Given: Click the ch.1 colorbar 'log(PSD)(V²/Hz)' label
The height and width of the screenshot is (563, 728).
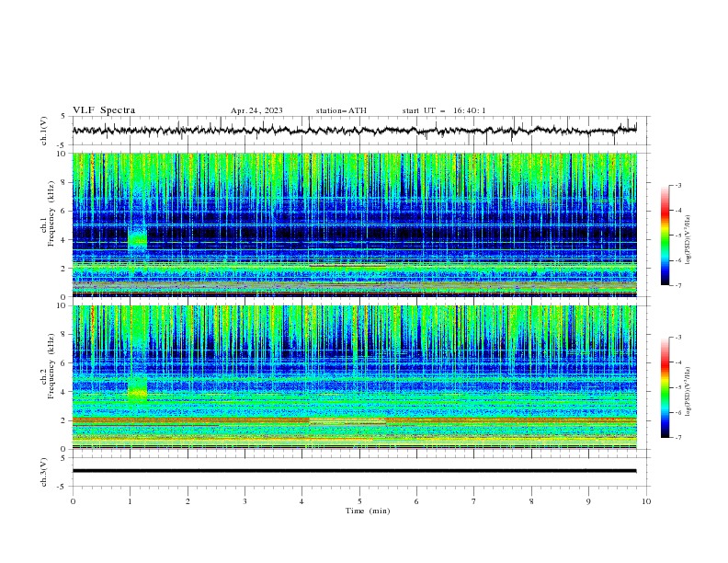Looking at the screenshot, I should [688, 240].
